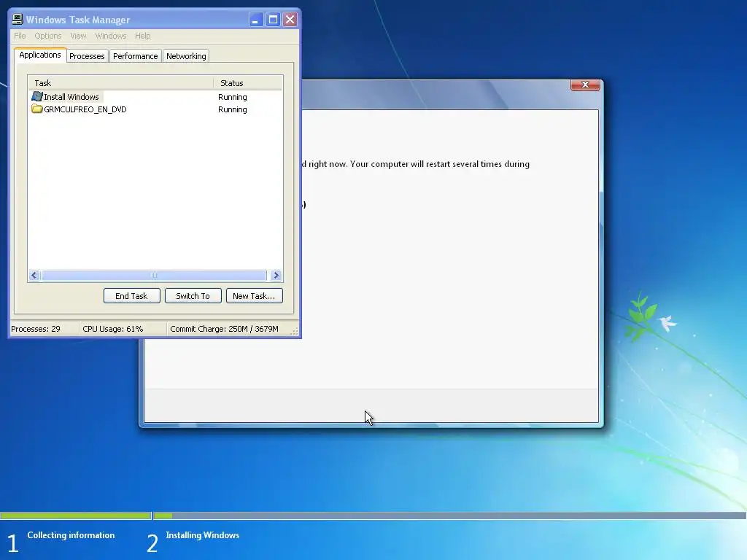Open the File menu in Task Manager
The image size is (747, 560).
tap(20, 36)
